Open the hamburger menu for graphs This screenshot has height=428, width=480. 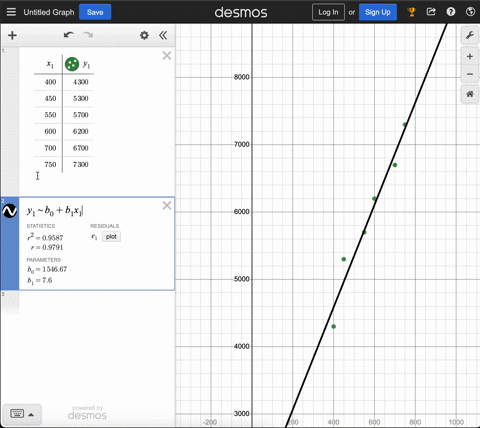(x=11, y=12)
